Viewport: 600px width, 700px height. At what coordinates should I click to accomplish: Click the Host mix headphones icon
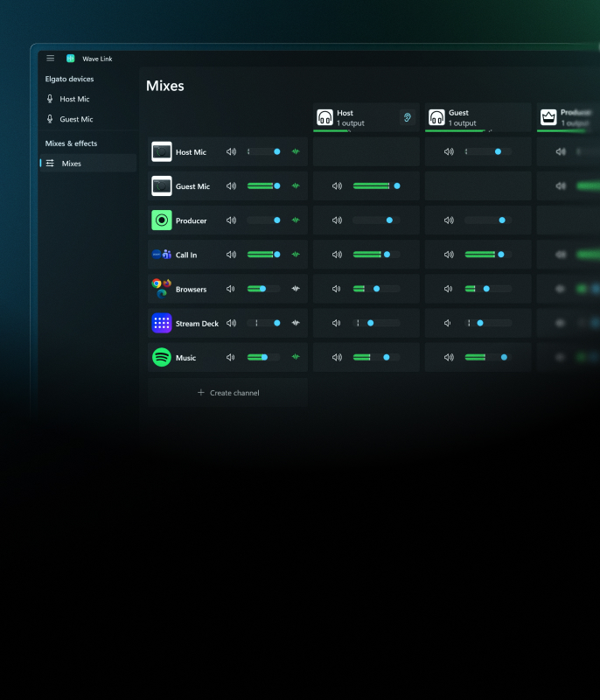324,117
